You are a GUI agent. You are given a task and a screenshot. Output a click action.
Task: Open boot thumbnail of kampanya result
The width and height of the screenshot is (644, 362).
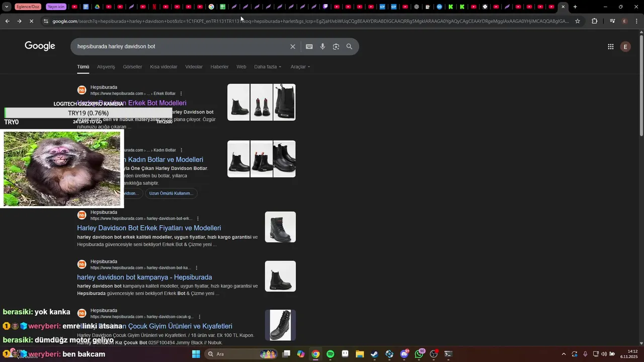coord(280,276)
